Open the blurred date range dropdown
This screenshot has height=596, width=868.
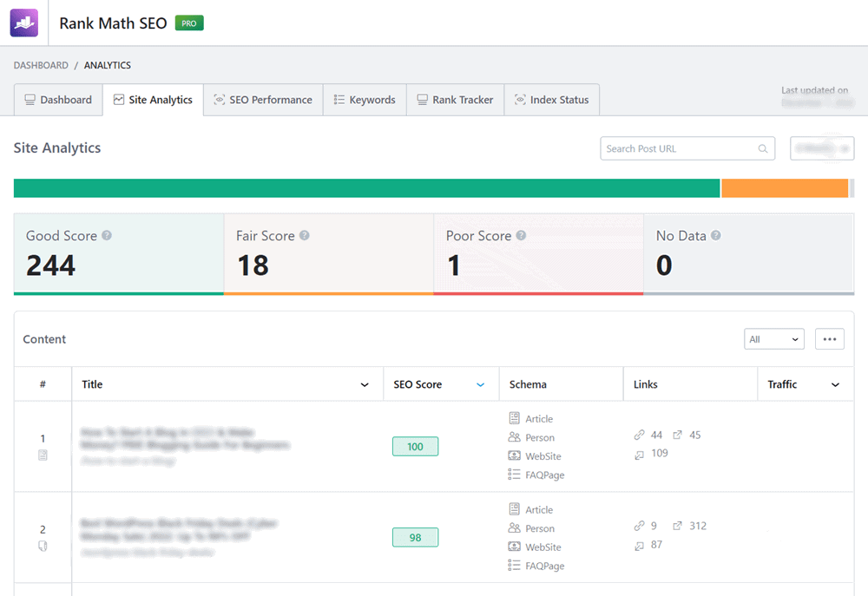pos(822,148)
